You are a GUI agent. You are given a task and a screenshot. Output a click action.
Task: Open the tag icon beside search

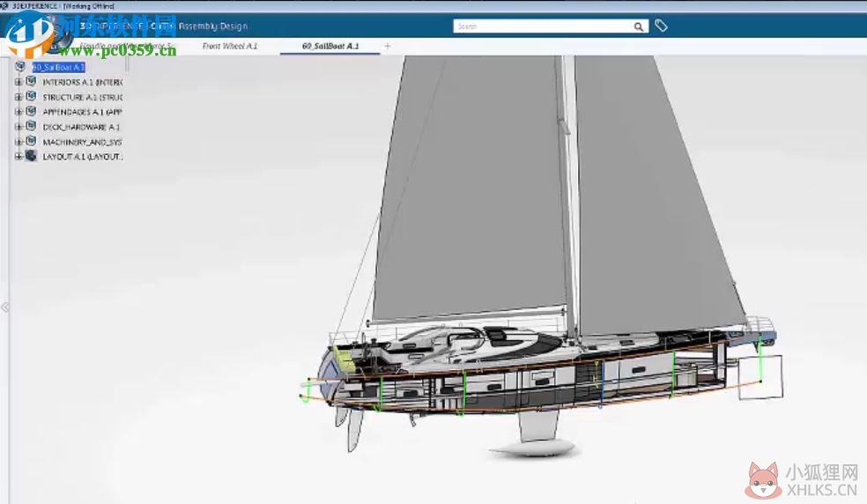coord(661,26)
